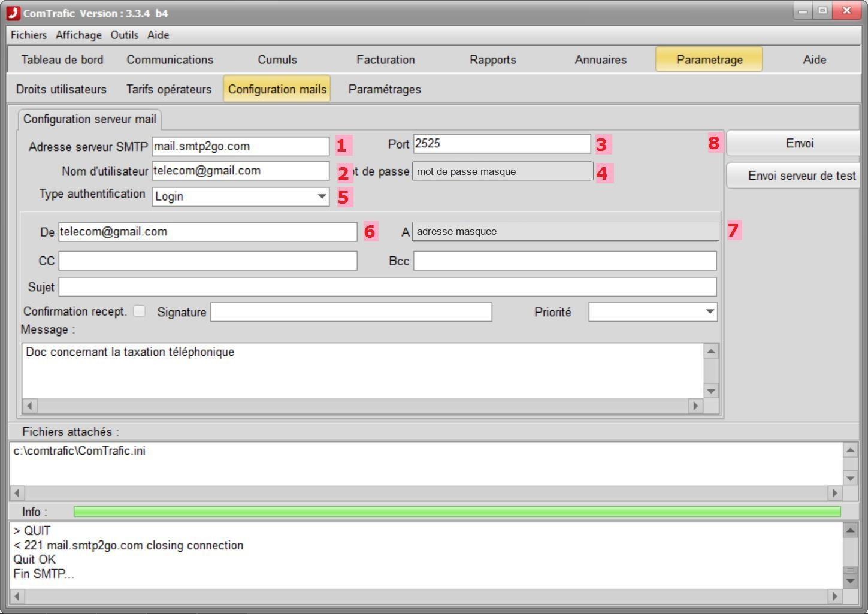Click message box right scroll arrow
The image size is (868, 614).
coord(695,406)
